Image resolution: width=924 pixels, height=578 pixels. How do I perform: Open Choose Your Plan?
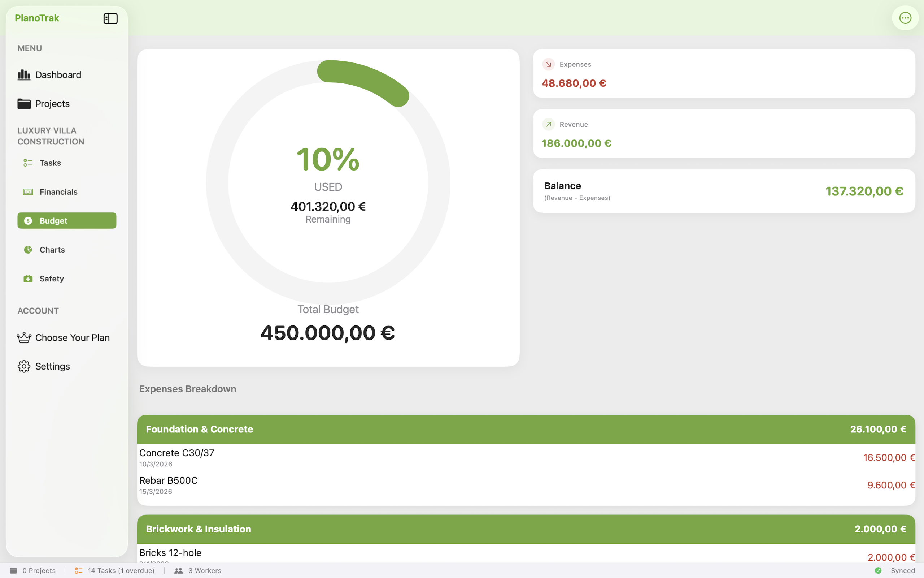(67, 337)
